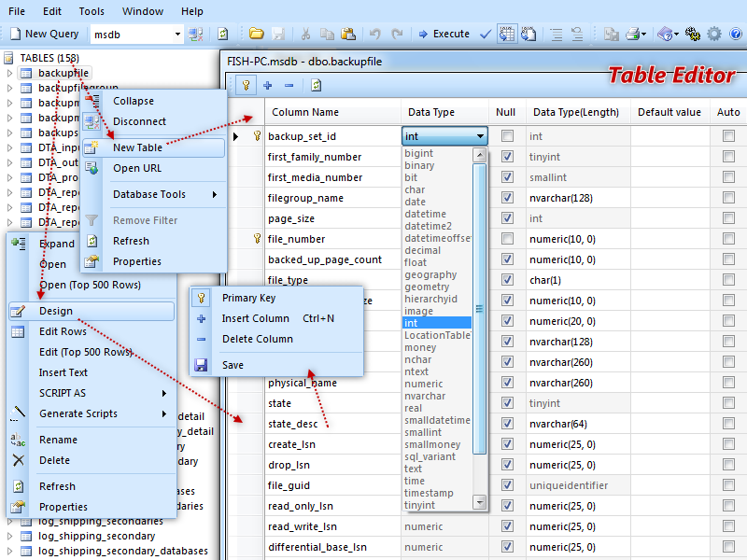Image resolution: width=747 pixels, height=560 pixels.
Task: Expand the DTA_output tree node arrow
Action: 9,162
